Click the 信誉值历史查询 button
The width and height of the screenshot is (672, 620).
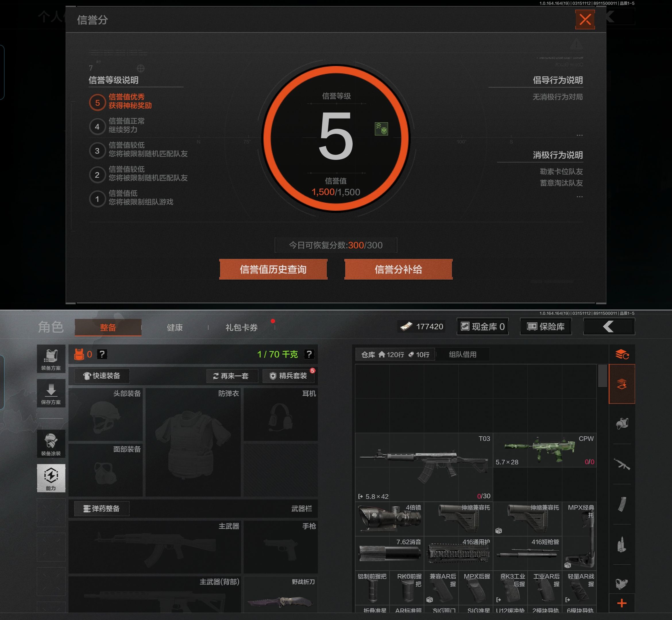coord(273,270)
